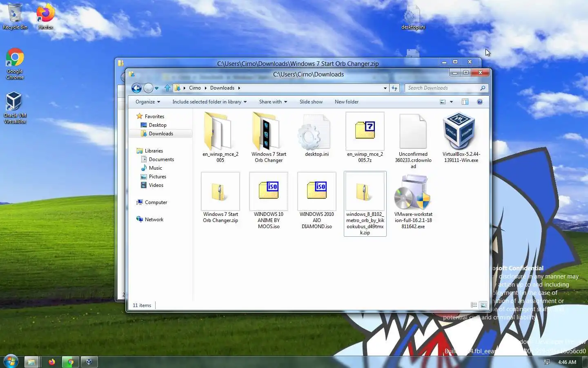Click the 11 items status text

(x=142, y=305)
